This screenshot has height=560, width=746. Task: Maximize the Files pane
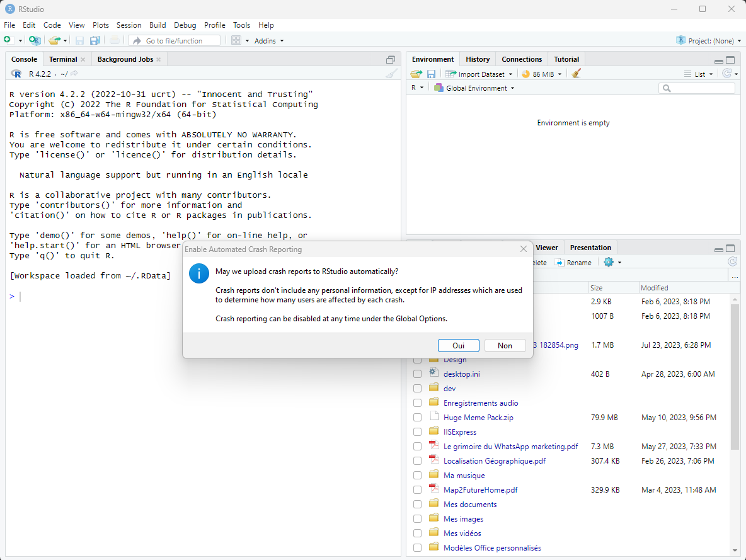730,248
